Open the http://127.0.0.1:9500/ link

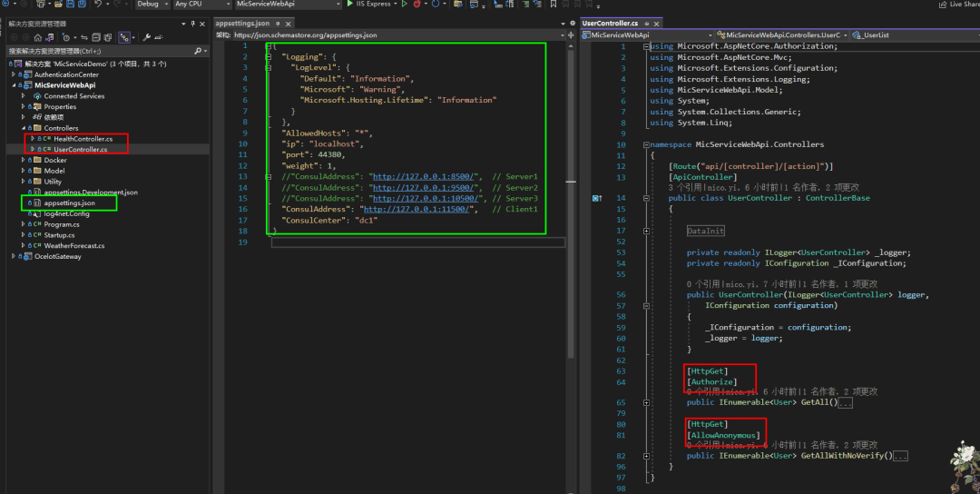(425, 188)
